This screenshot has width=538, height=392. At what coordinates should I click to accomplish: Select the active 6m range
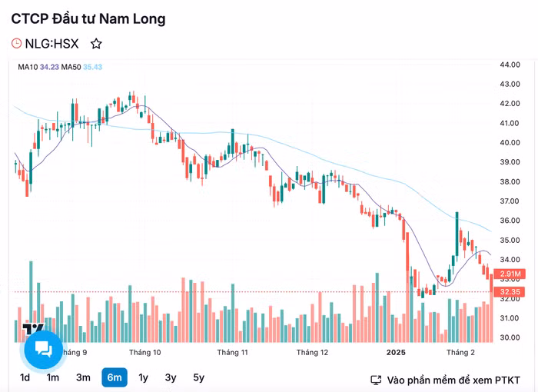(x=115, y=377)
